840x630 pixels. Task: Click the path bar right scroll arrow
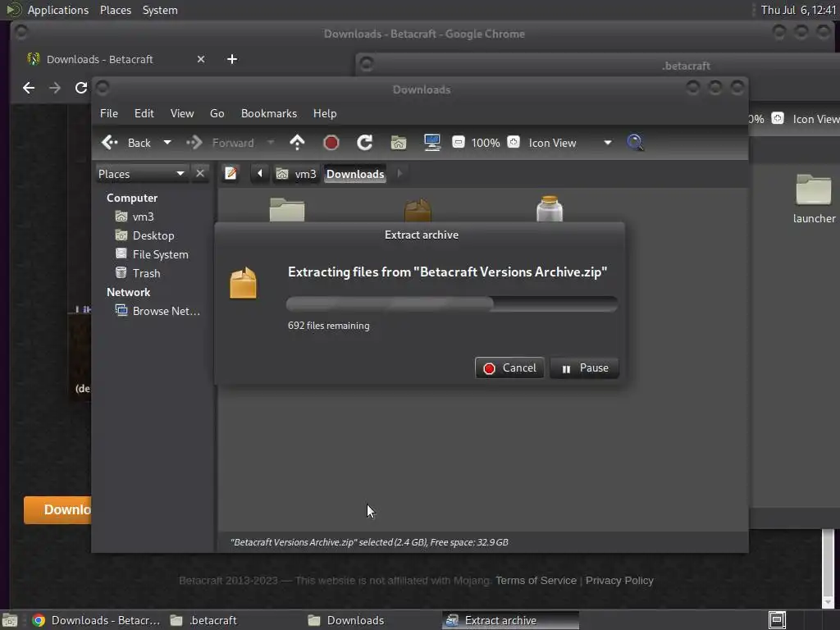pyautogui.click(x=399, y=174)
